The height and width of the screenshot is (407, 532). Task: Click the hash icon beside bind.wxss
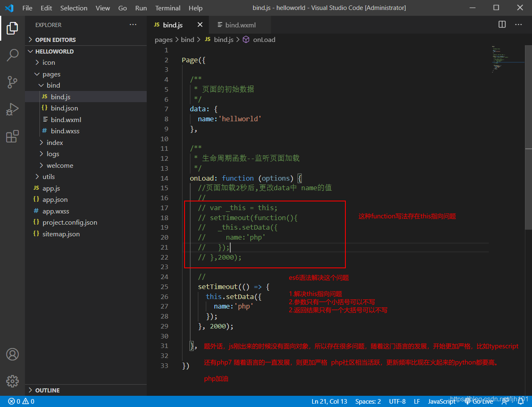tap(44, 131)
